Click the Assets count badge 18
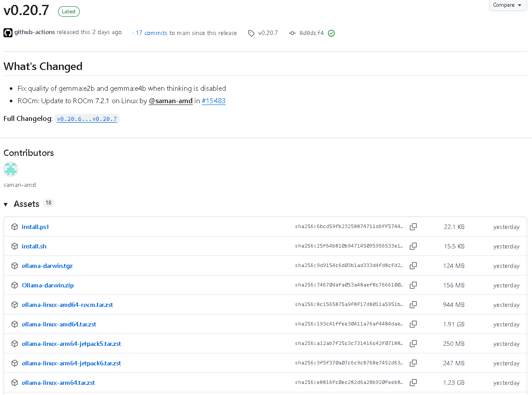Viewport: 532px width, 395px height. tap(48, 203)
